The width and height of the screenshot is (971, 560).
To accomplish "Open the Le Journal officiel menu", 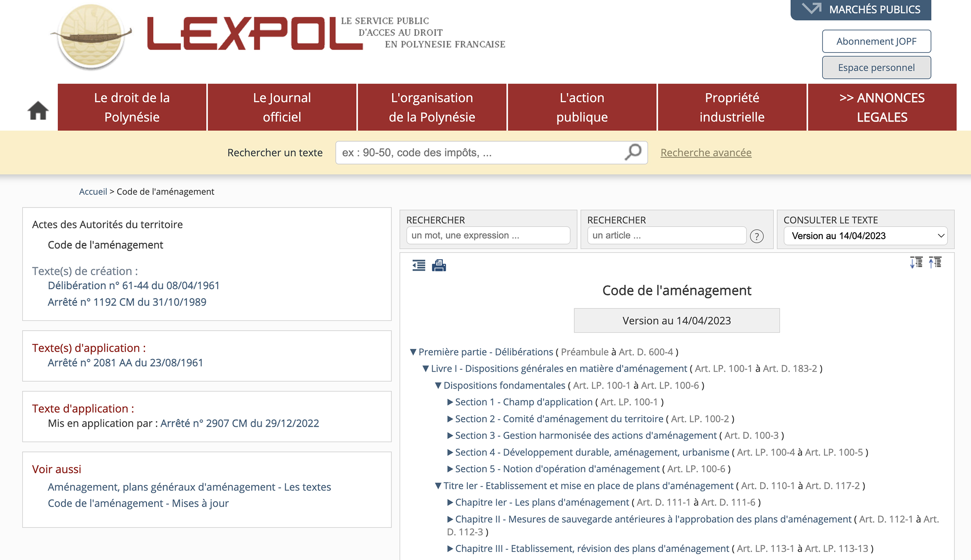I will coord(282,107).
